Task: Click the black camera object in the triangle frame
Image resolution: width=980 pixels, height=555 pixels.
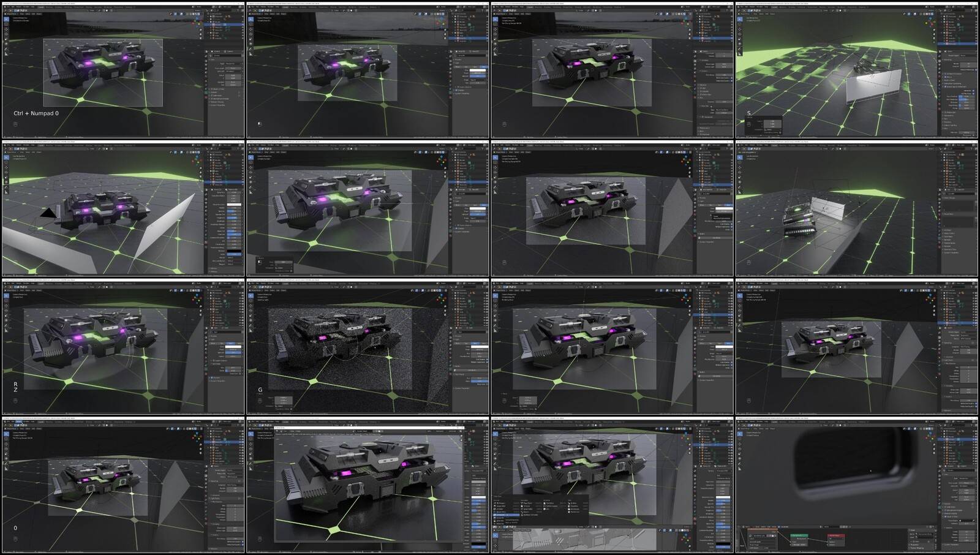Action: 49,213
